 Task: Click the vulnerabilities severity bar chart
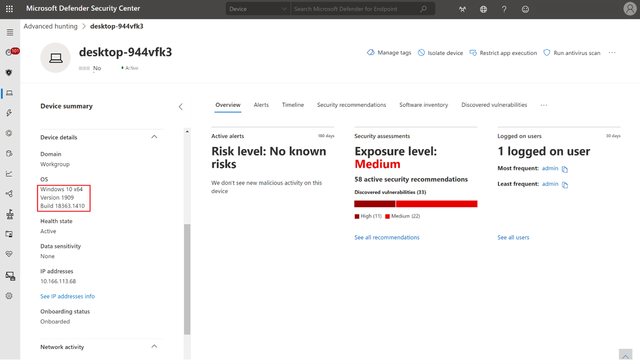415,203
